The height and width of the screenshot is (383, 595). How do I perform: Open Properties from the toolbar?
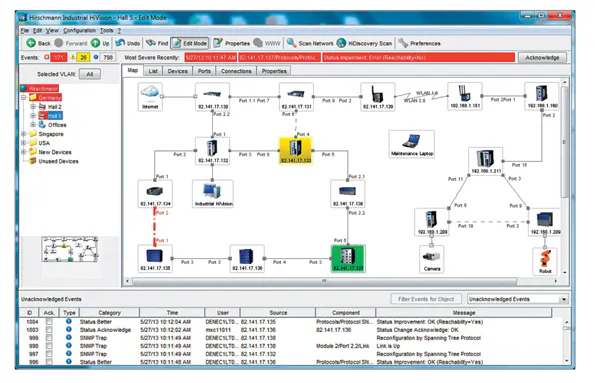[231, 43]
